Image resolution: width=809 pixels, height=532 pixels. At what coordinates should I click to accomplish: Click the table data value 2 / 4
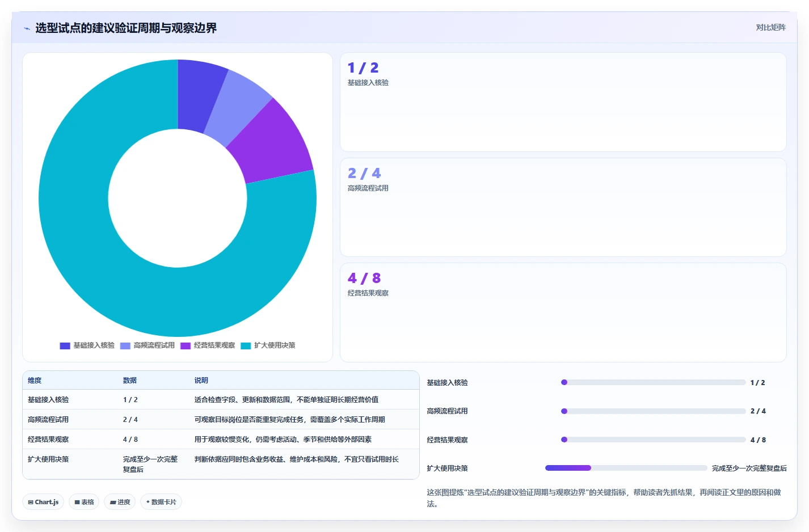(130, 420)
